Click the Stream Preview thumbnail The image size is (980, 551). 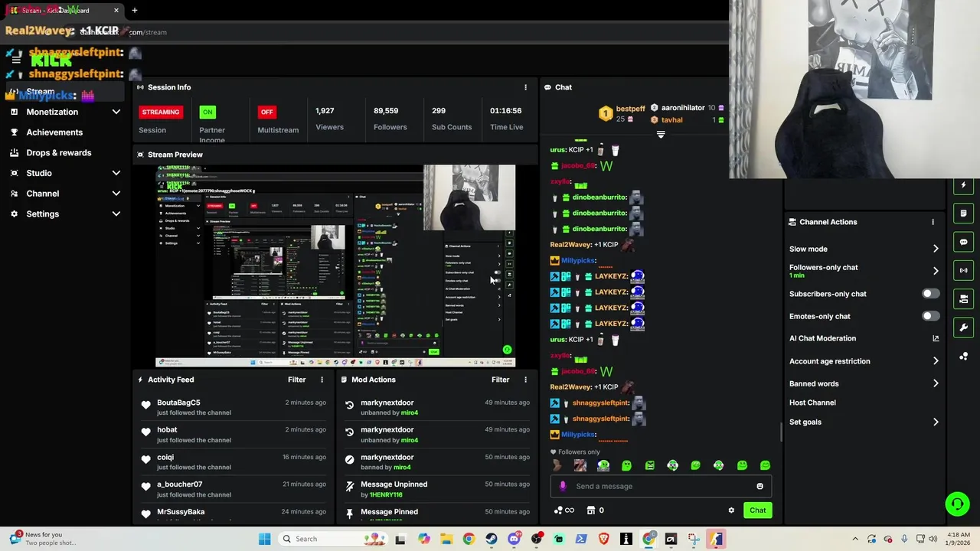tap(335, 266)
